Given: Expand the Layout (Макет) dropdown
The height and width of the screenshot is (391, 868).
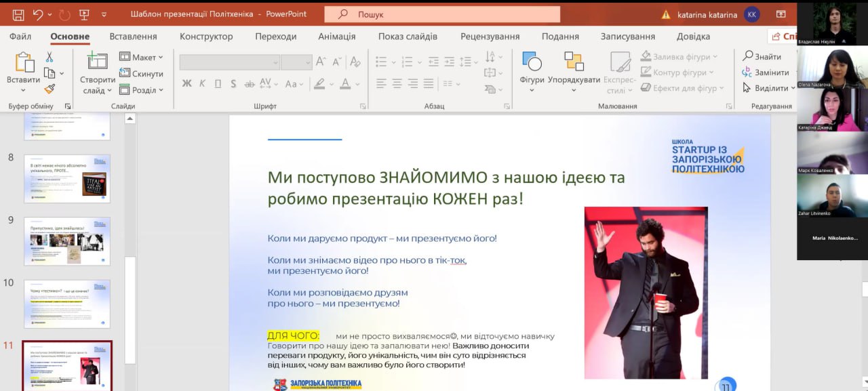Looking at the screenshot, I should tap(142, 58).
